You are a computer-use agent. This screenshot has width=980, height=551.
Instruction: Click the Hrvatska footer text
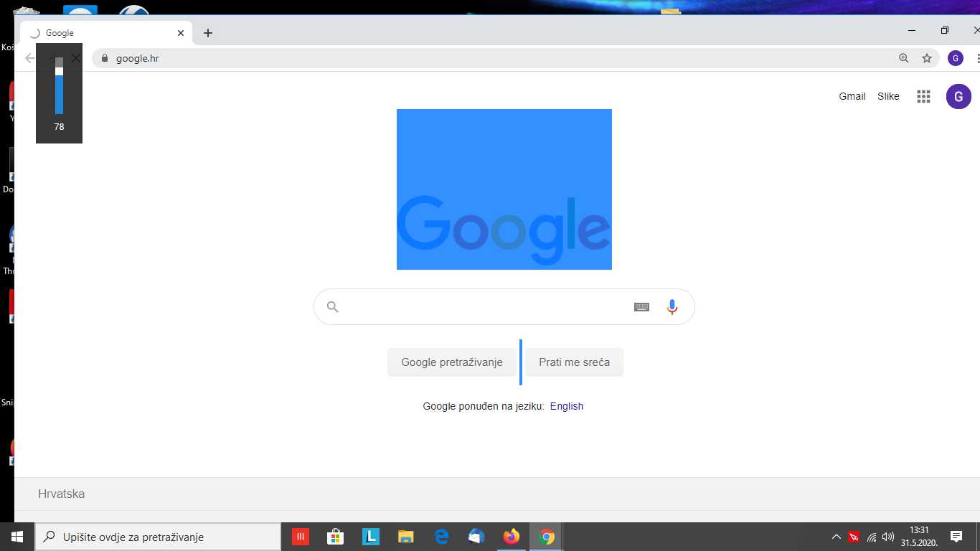point(62,494)
